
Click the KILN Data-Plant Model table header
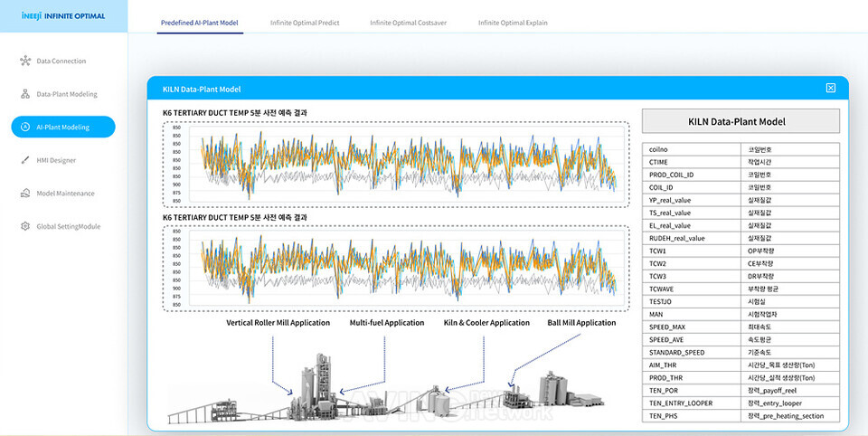741,121
